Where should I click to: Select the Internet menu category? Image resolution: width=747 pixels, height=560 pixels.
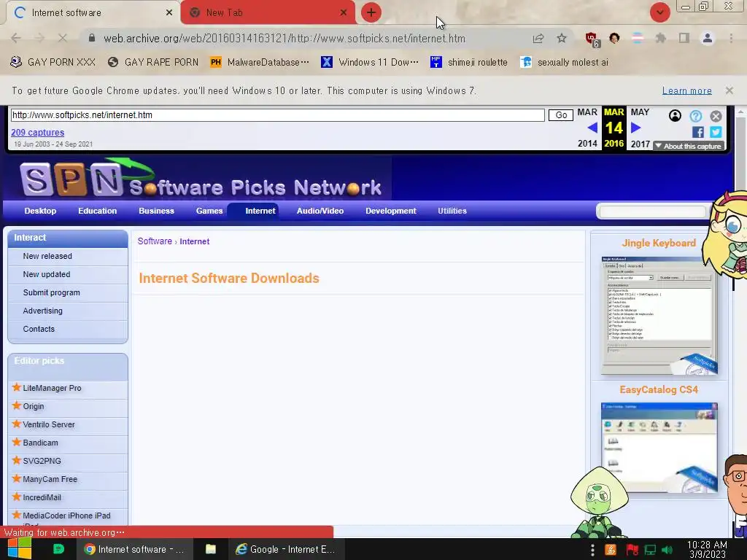260,211
